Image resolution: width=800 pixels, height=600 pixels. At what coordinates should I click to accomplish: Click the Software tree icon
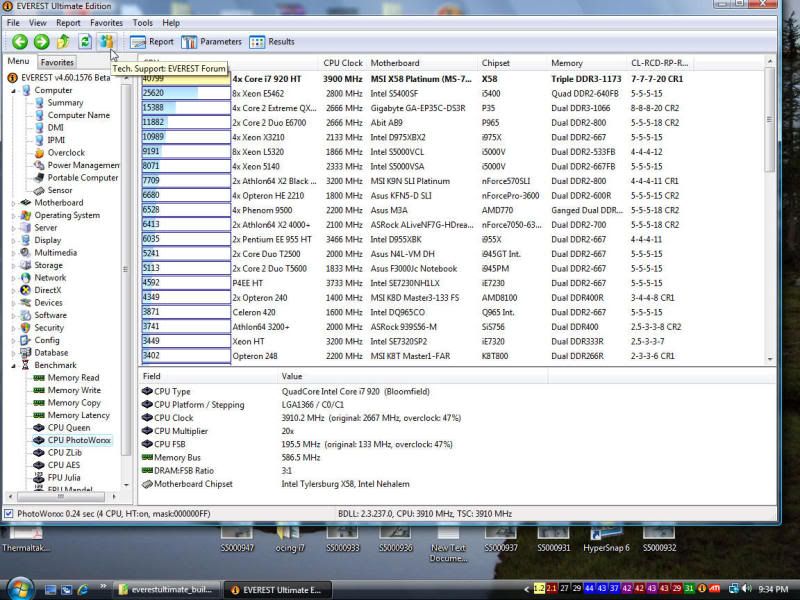click(26, 315)
